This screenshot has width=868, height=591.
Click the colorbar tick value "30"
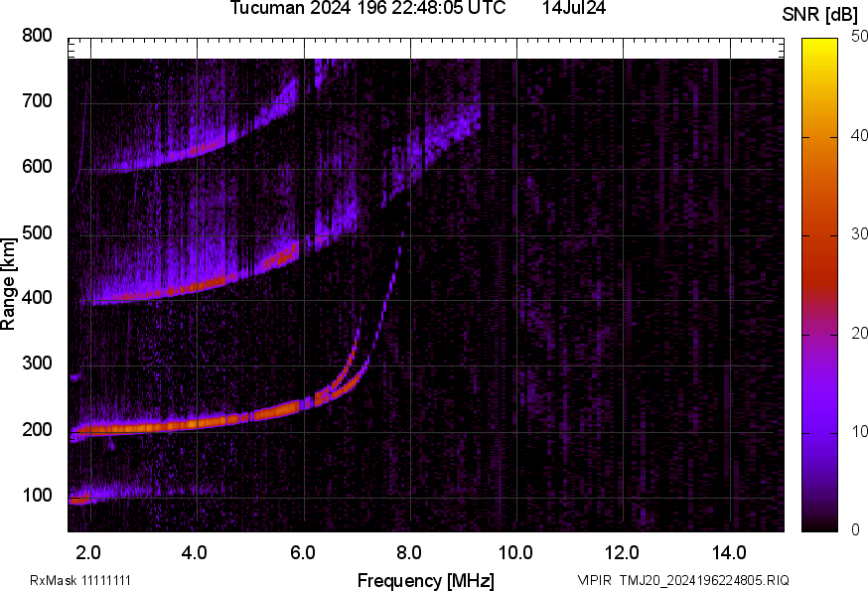[860, 234]
